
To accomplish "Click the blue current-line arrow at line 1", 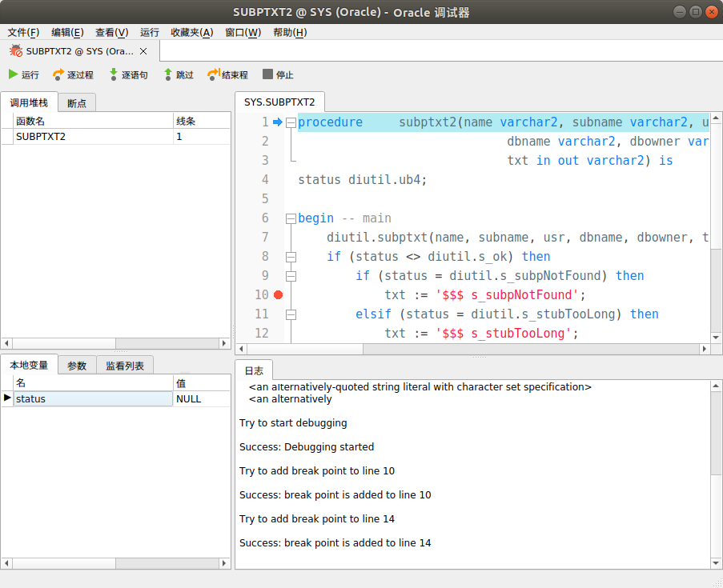I will point(278,122).
